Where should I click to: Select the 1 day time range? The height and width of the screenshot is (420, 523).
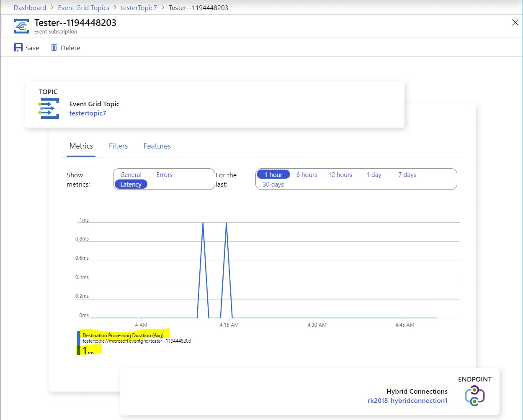(374, 175)
